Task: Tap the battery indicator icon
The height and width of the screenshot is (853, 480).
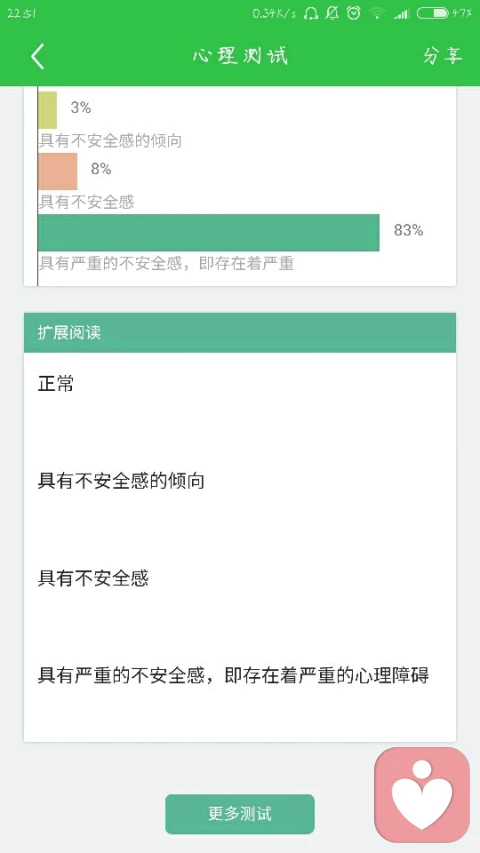Action: coord(433,13)
